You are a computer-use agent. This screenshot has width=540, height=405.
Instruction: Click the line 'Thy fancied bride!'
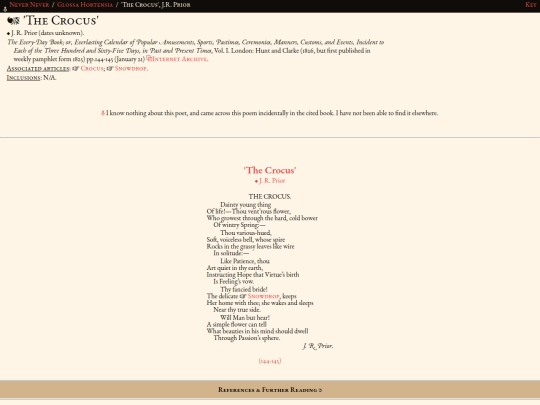244,289
